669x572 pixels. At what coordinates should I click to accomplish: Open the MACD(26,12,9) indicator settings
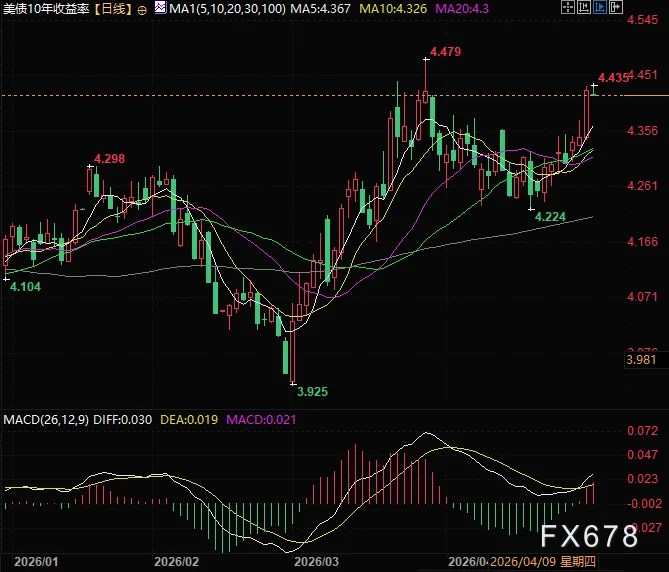coord(46,420)
